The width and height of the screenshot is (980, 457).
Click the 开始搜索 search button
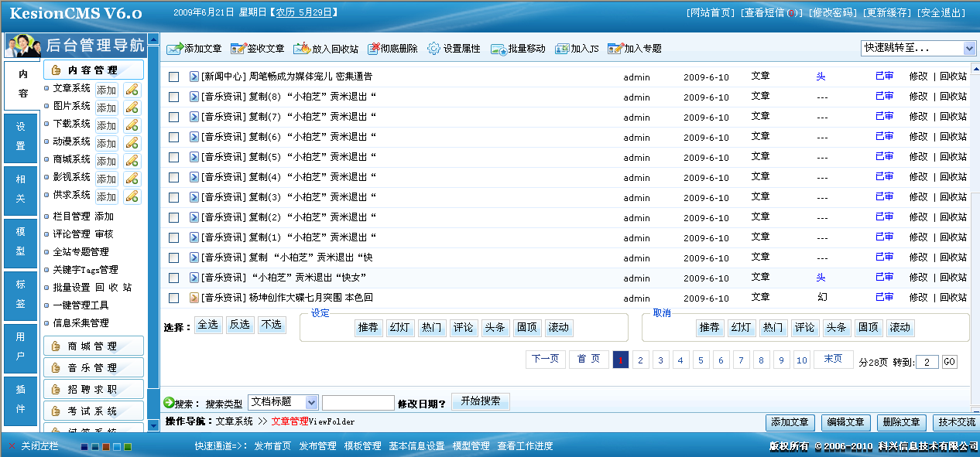click(481, 401)
